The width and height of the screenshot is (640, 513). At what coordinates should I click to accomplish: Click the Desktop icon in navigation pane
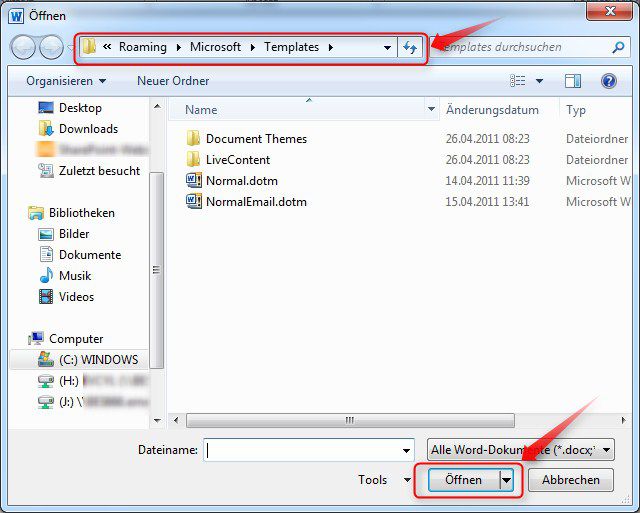click(x=46, y=108)
